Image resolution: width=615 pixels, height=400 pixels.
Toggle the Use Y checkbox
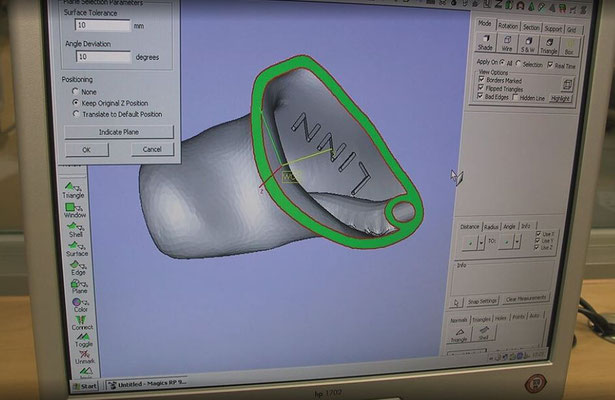pyautogui.click(x=538, y=240)
